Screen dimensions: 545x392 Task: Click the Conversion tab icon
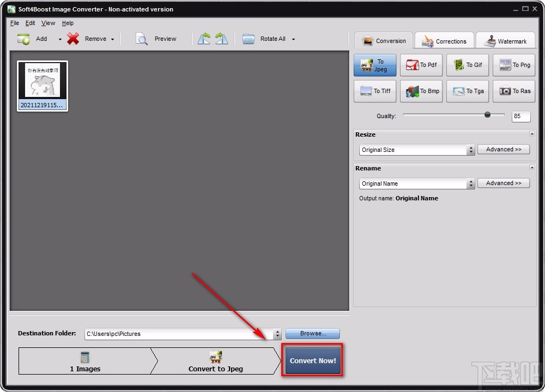click(367, 41)
